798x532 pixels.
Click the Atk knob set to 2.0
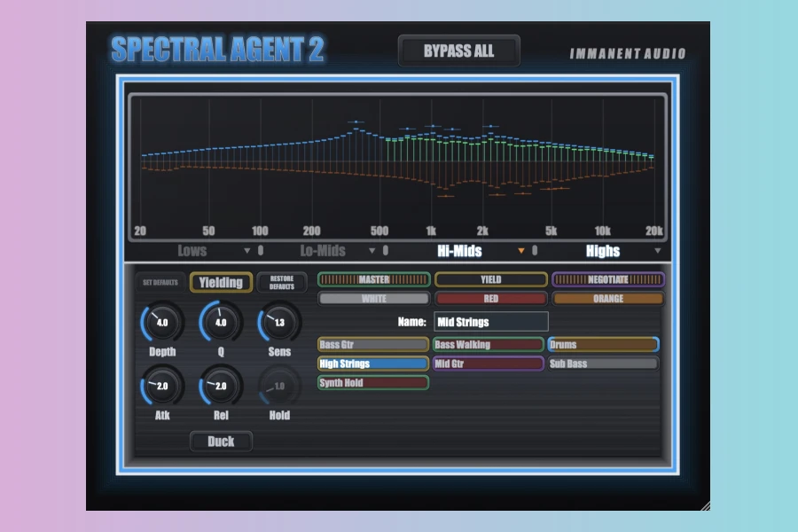point(162,386)
